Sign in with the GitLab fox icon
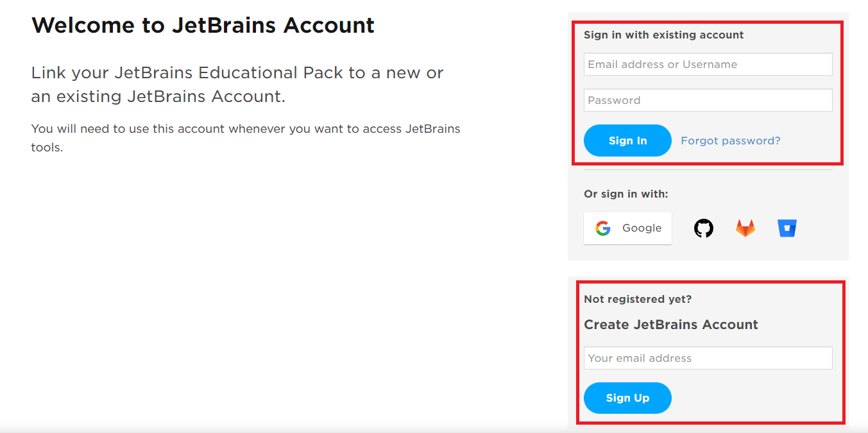Image resolution: width=868 pixels, height=433 pixels. click(x=745, y=228)
